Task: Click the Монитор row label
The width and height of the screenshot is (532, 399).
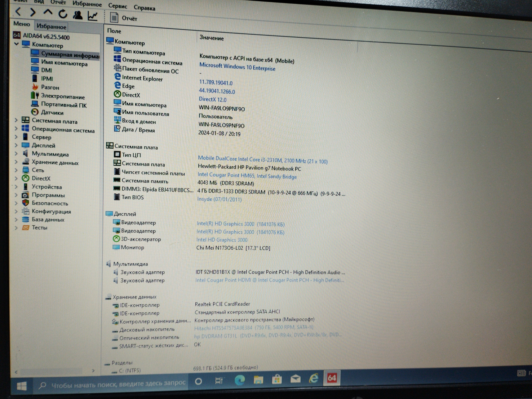Action: [x=132, y=247]
